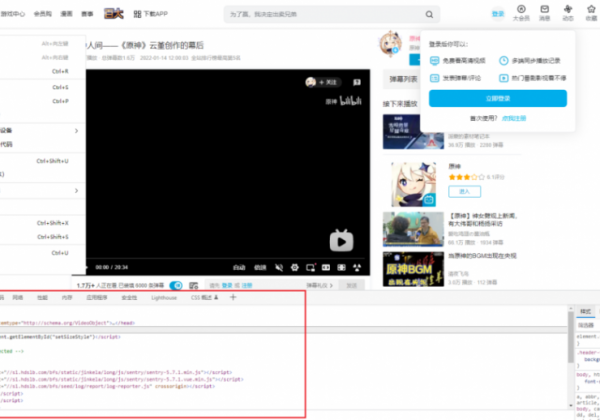
Task: Click 会员购 in top navigation
Action: pos(42,14)
